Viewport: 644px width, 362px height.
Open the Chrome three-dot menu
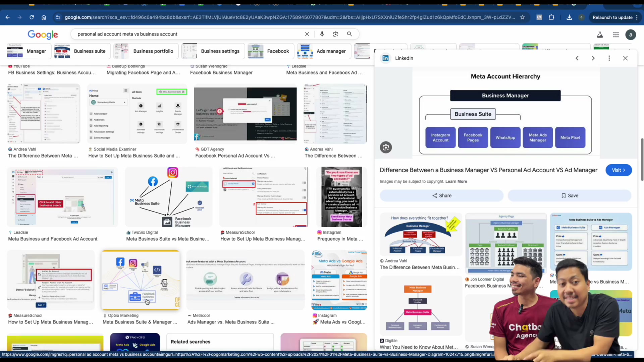click(x=637, y=17)
